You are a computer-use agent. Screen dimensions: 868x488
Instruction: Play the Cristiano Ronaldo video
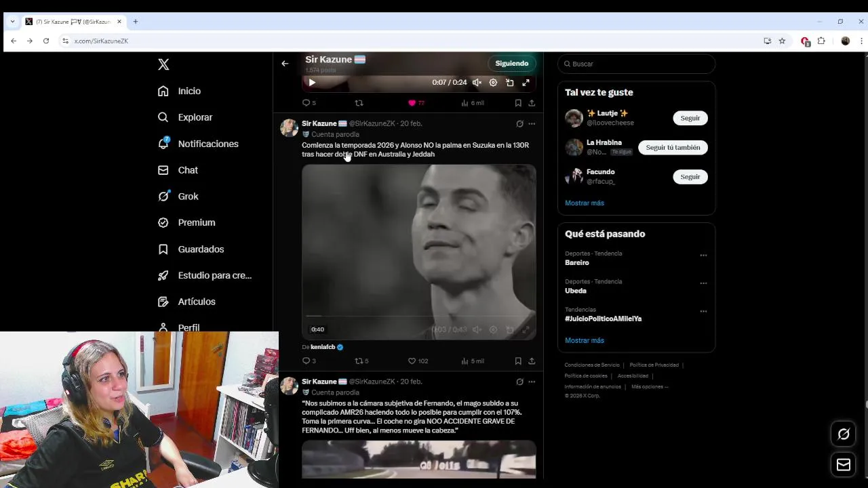(419, 251)
